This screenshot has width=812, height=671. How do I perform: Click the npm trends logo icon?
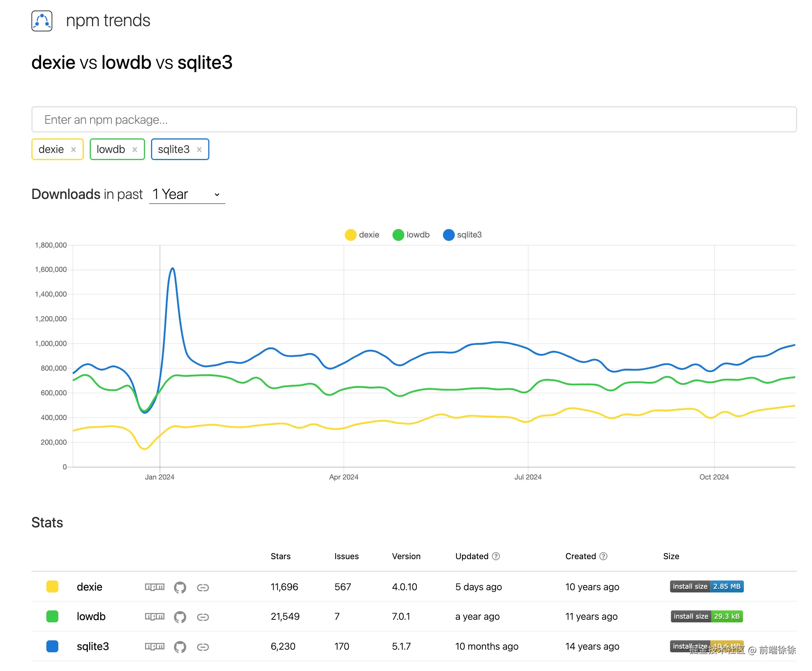(x=42, y=21)
